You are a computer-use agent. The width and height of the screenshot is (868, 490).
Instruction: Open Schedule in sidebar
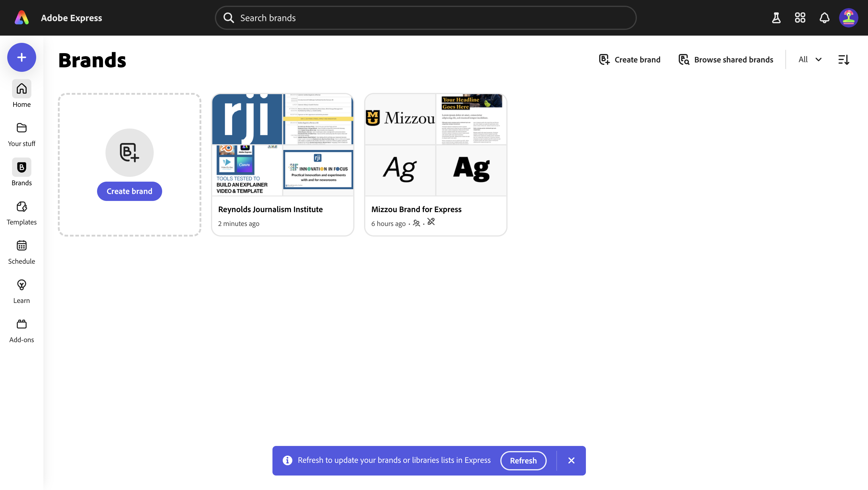[x=22, y=252]
